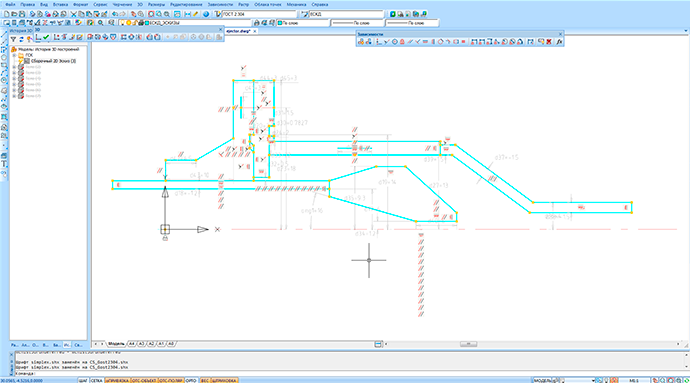Image resolution: width=690 pixels, height=383 pixels.
Task: Toggle ОРТО mode in status bar
Action: pos(191,380)
